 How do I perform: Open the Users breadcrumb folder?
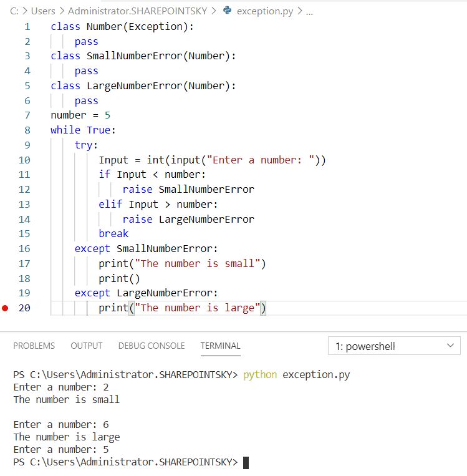[x=43, y=11]
